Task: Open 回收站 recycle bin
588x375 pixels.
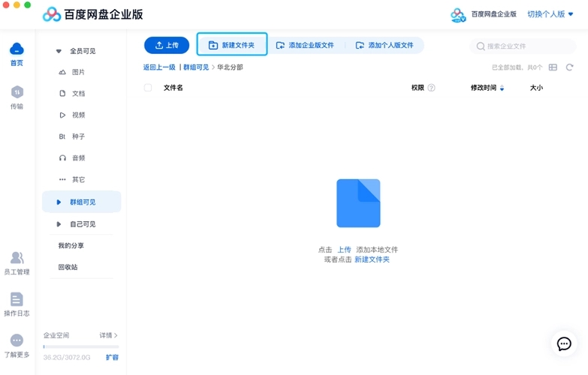Action: (x=68, y=267)
